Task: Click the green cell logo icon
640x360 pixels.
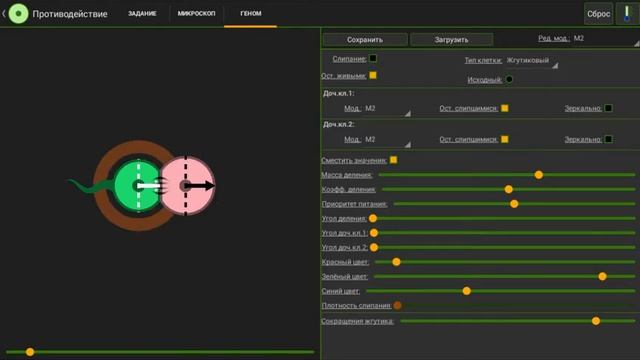Action: 18,13
